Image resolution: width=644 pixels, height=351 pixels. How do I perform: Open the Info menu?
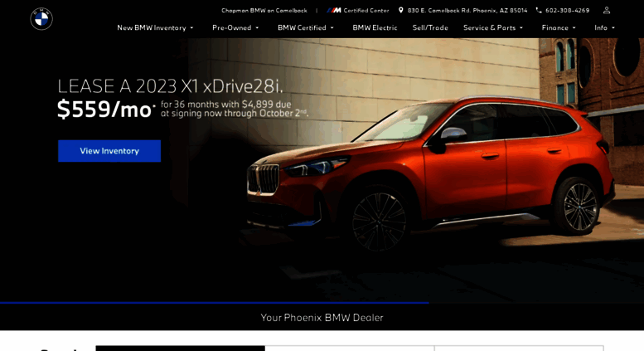[601, 27]
